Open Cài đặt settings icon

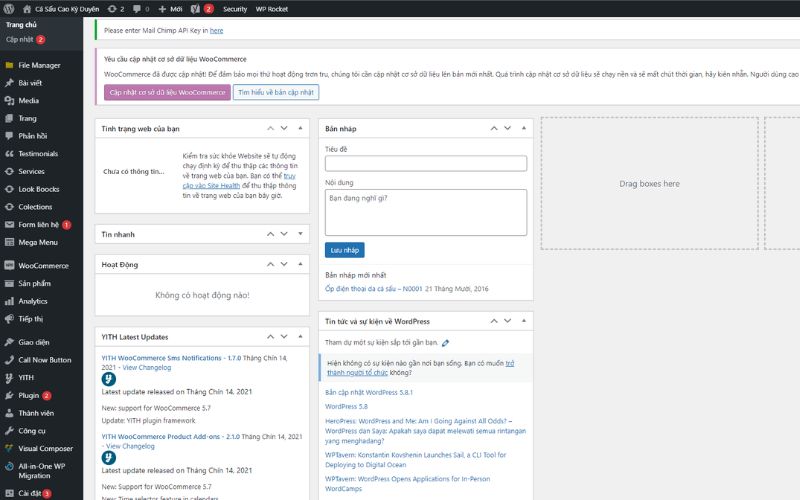[9, 493]
